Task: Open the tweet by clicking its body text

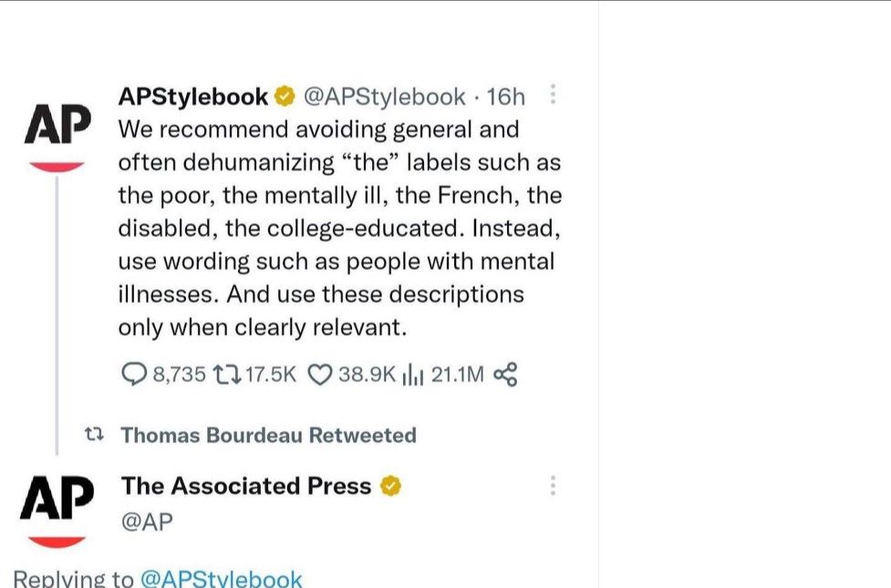Action: click(337, 228)
